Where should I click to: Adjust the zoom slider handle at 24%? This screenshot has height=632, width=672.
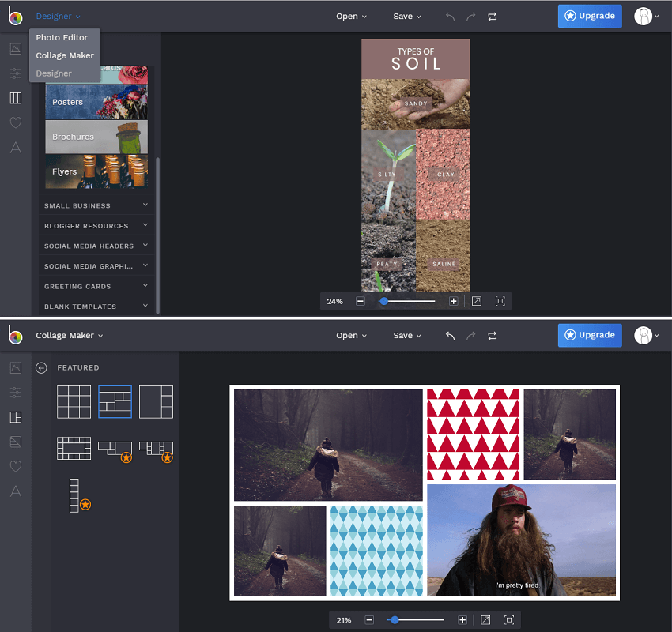[x=384, y=302]
